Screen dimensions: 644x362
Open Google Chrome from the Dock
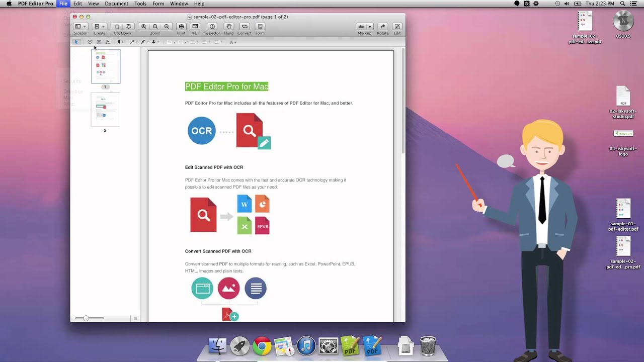pyautogui.click(x=262, y=346)
